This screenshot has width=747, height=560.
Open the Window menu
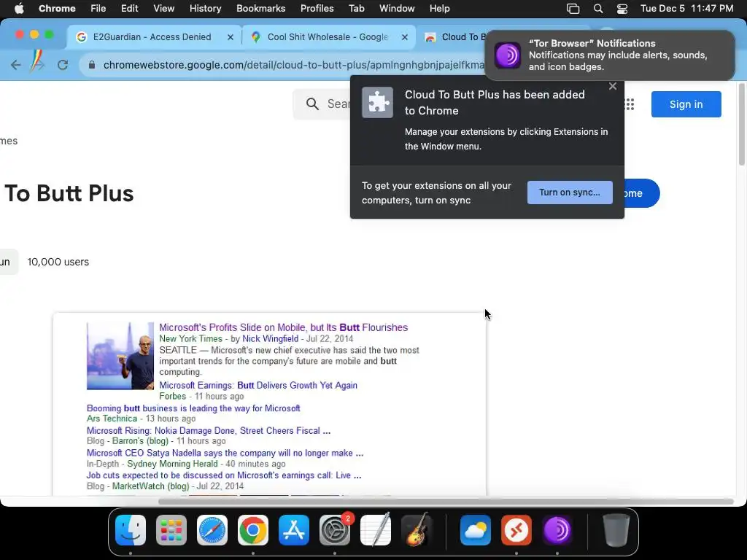(x=397, y=9)
